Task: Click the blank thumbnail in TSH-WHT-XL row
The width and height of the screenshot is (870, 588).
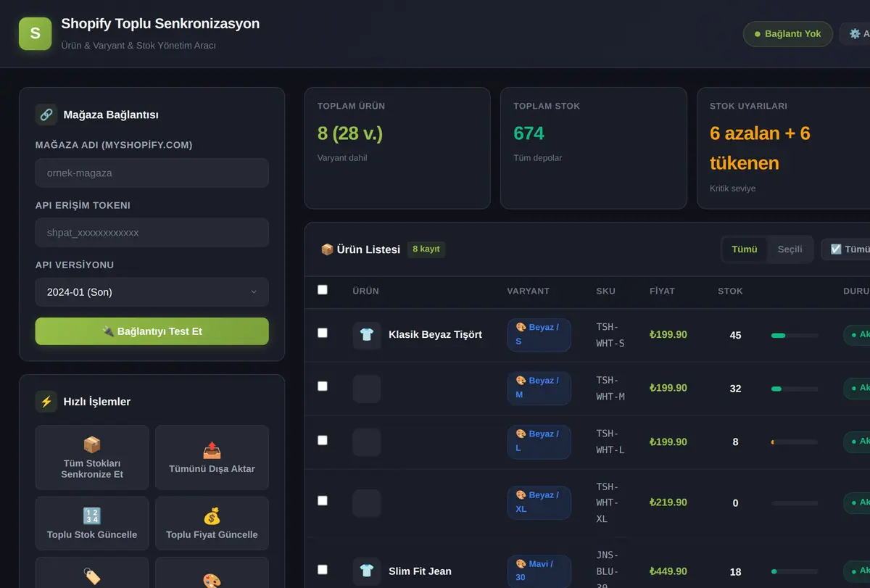Action: 367,503
